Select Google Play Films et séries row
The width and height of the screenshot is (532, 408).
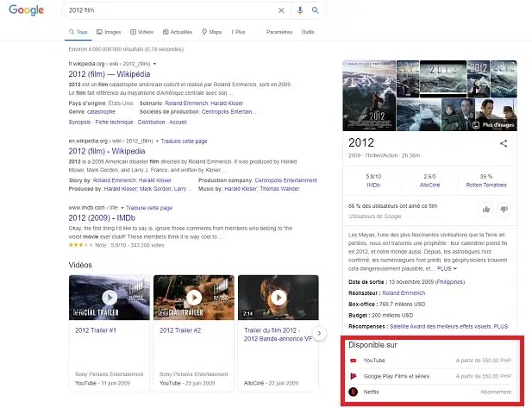430,376
